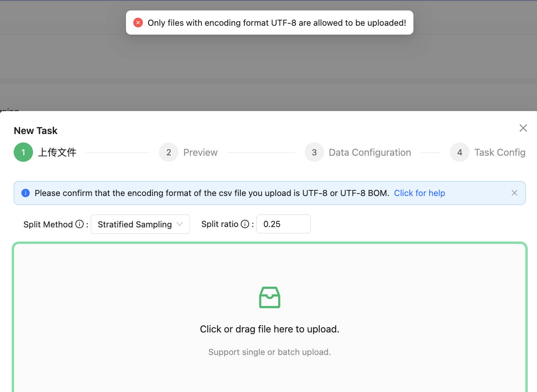
Task: Open the Stratified Sampling dropdown
Action: pyautogui.click(x=135, y=224)
